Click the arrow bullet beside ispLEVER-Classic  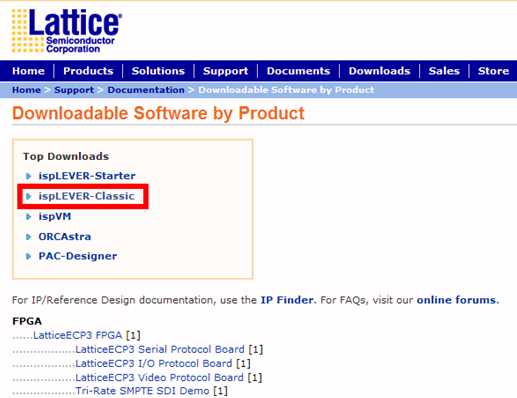[x=29, y=196]
